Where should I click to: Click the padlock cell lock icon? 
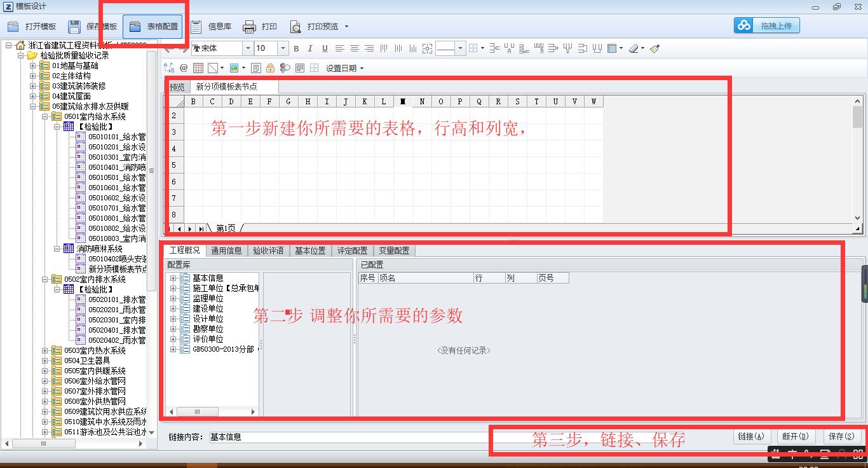(270, 68)
